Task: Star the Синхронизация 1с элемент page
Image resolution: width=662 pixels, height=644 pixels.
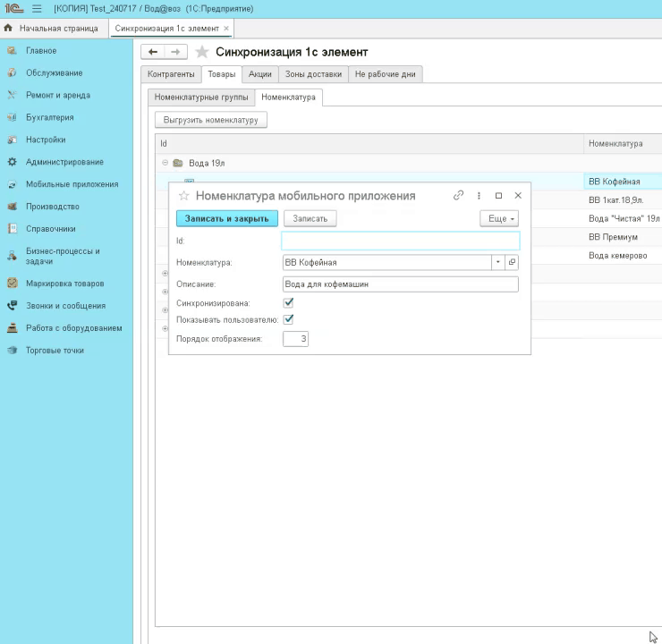Action: point(202,52)
